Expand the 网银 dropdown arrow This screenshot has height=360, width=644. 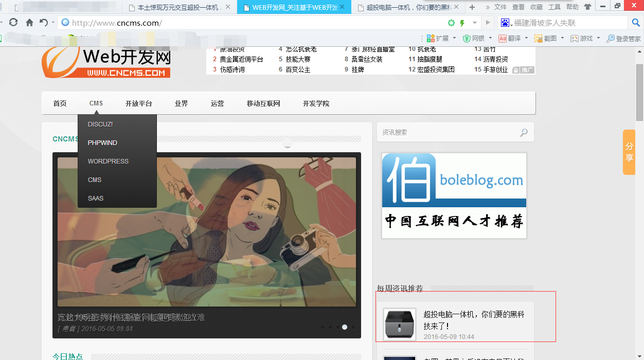490,39
